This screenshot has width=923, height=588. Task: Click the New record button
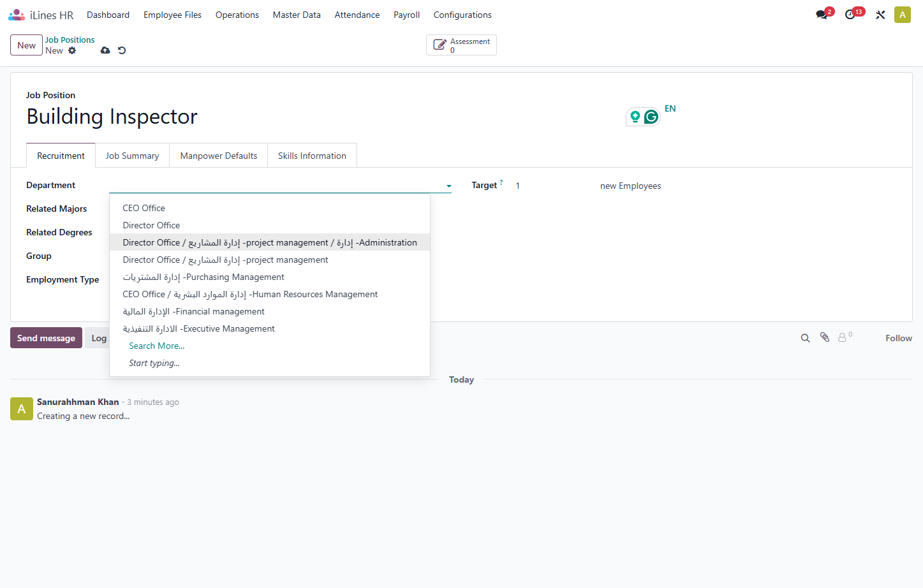(x=26, y=45)
